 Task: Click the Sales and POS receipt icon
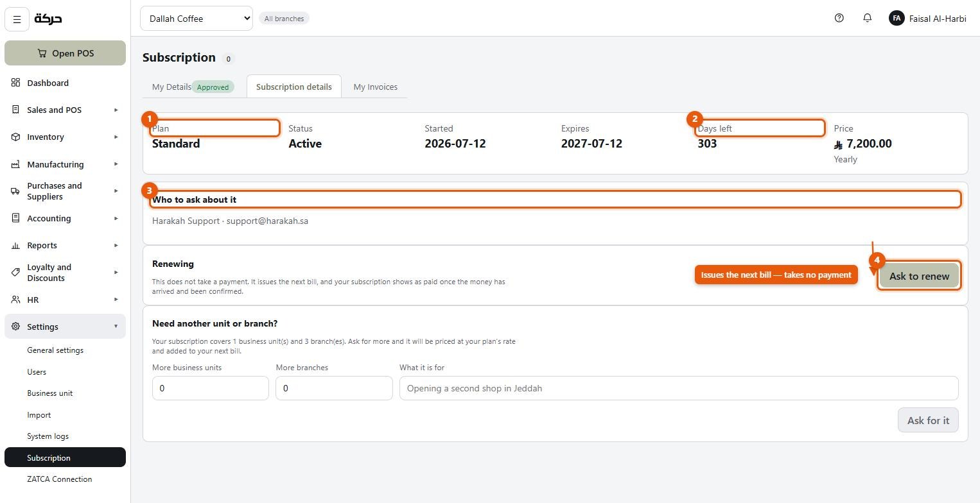15,110
